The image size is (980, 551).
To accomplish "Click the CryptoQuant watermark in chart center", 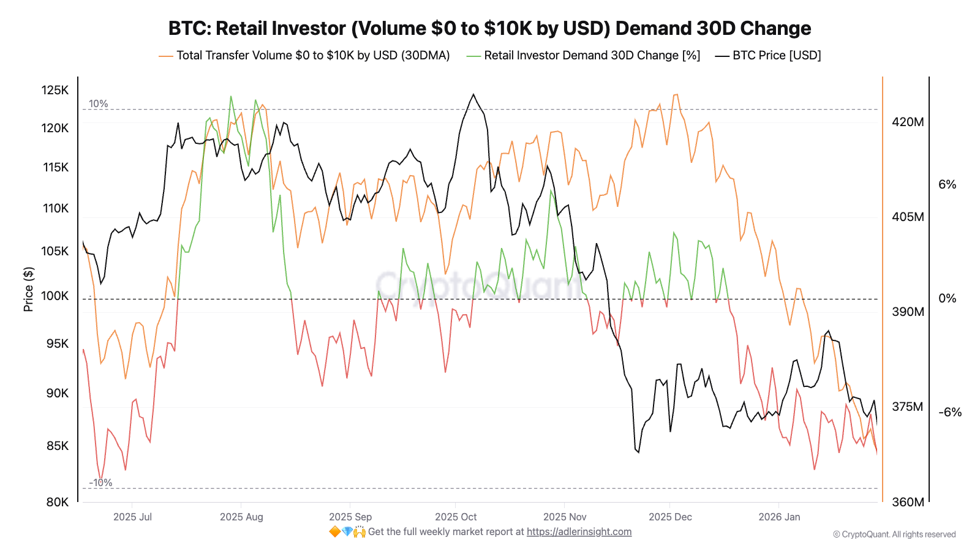I will coord(478,285).
